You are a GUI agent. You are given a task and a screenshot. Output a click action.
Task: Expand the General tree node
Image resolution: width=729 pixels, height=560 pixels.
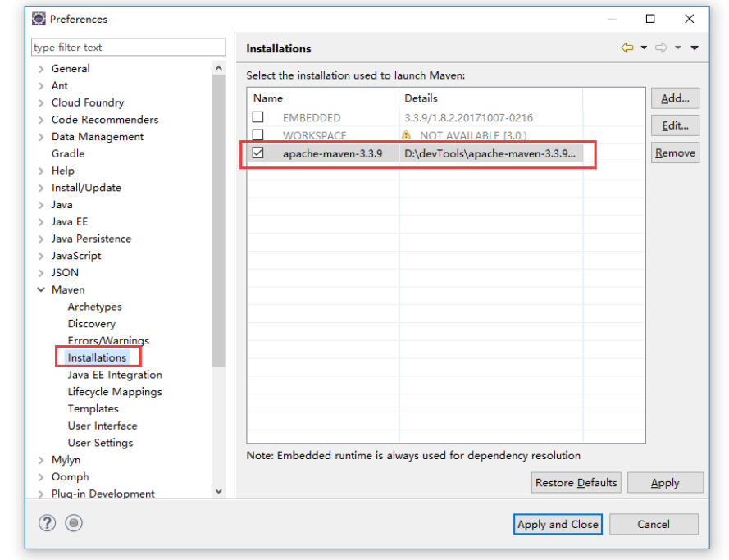41,69
